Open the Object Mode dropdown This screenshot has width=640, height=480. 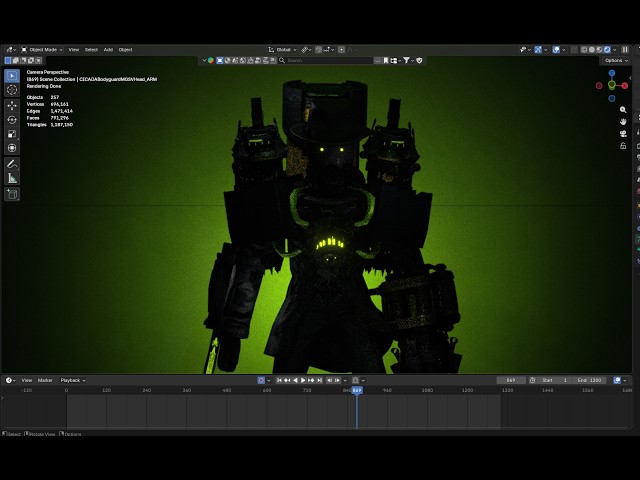click(x=42, y=50)
